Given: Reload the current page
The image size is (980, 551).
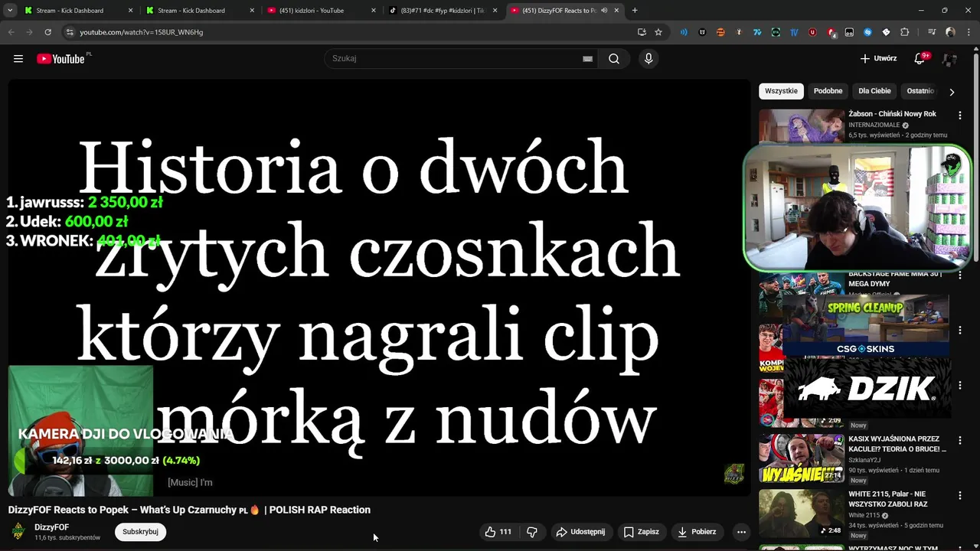Looking at the screenshot, I should tap(47, 32).
